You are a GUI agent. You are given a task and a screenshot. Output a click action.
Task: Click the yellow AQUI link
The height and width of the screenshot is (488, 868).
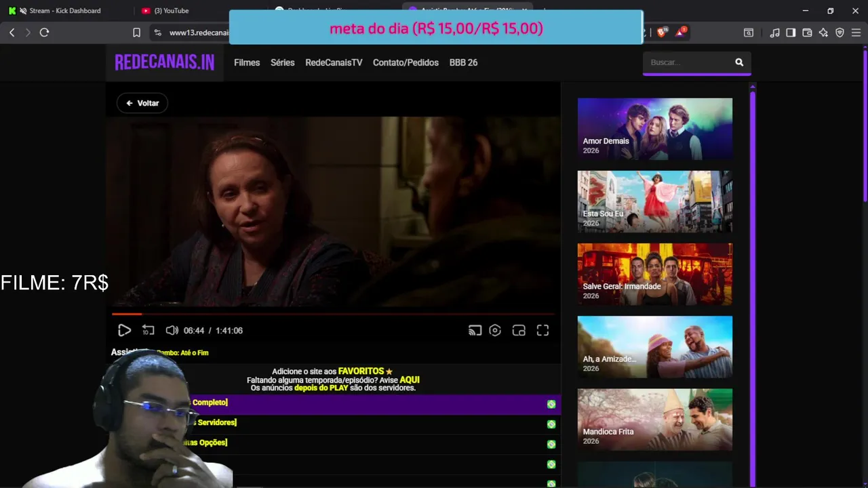[410, 380]
